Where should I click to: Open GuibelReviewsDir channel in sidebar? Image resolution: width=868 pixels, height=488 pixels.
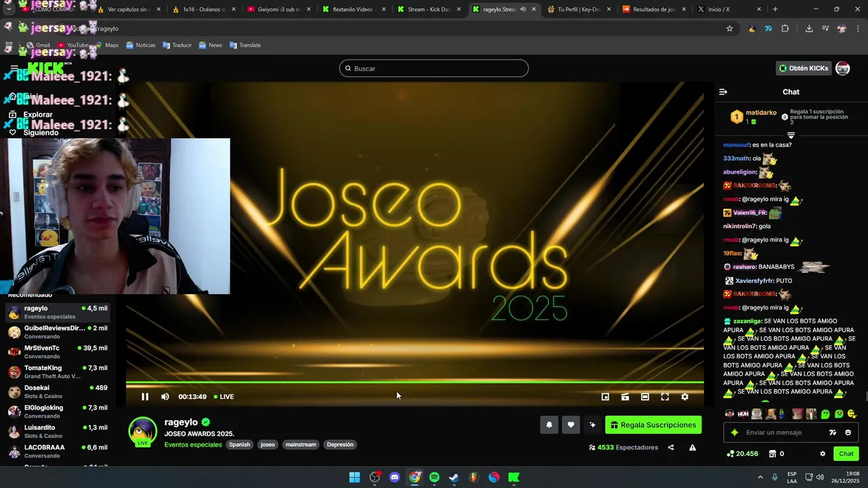pos(58,332)
